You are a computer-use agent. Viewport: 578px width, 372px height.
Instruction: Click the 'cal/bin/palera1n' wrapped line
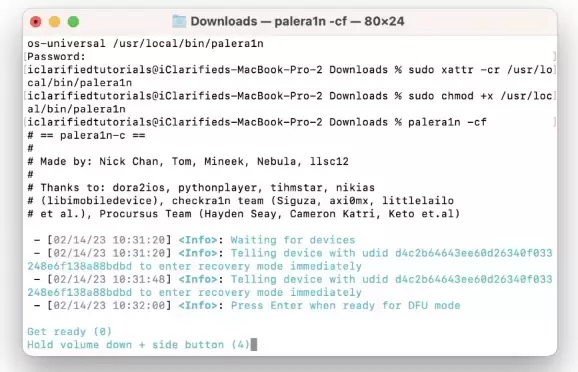[x=80, y=83]
